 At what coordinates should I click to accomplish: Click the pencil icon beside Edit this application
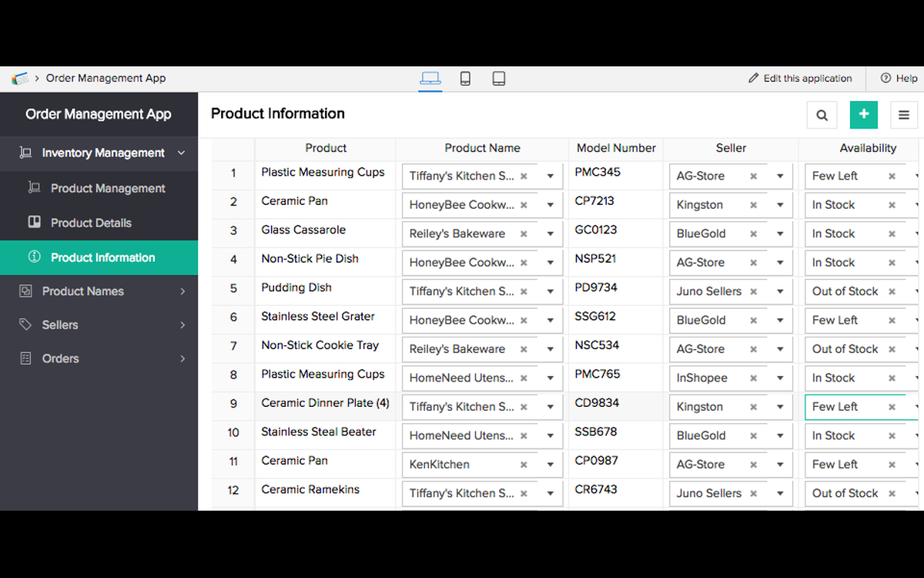(x=754, y=78)
